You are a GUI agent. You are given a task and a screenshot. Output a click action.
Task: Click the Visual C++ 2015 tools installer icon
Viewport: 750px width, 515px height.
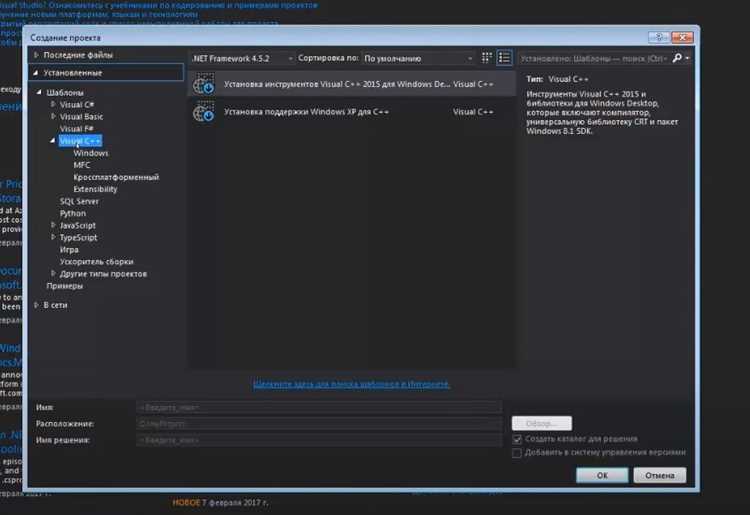click(204, 84)
